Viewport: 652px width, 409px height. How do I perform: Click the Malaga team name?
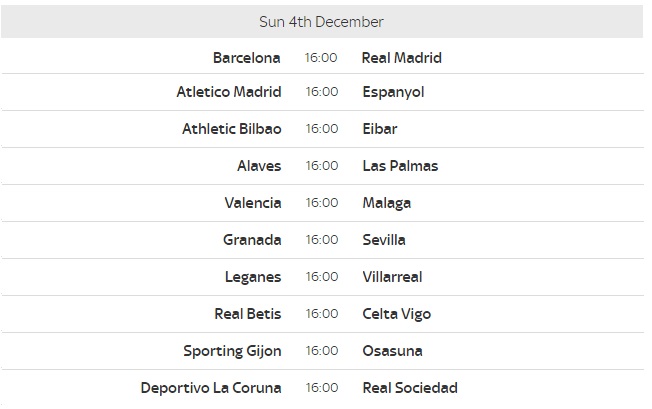(x=387, y=203)
